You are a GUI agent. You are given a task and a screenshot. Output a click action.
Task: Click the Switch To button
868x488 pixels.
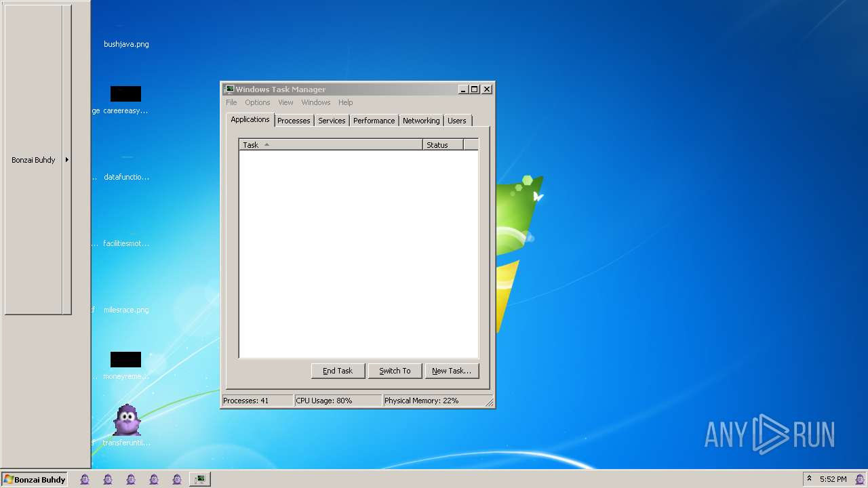click(x=395, y=371)
